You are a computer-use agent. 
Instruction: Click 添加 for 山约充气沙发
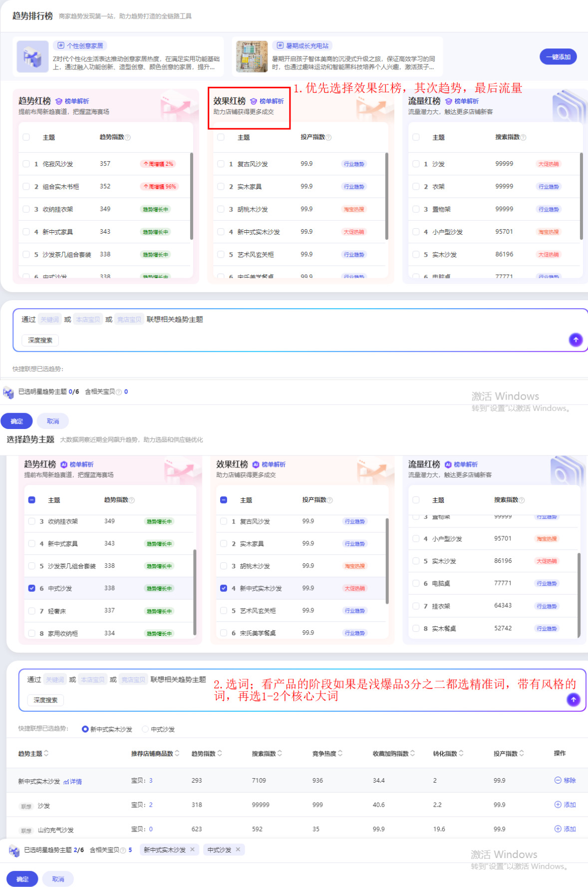point(565,829)
